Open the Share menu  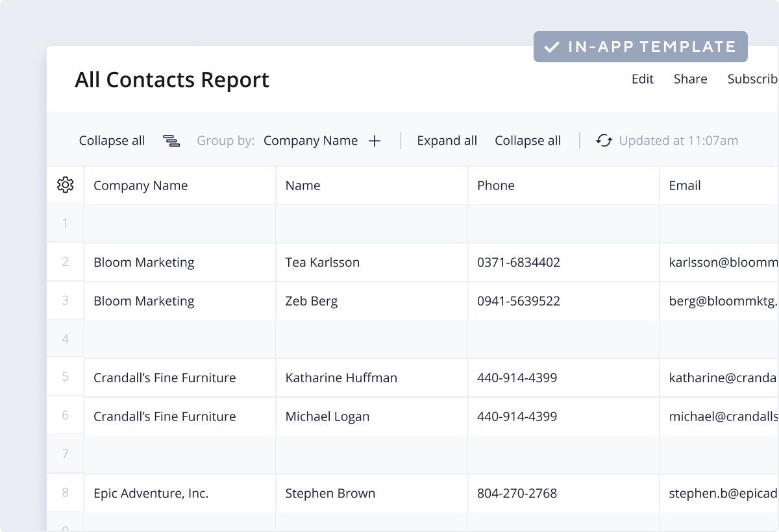tap(690, 79)
